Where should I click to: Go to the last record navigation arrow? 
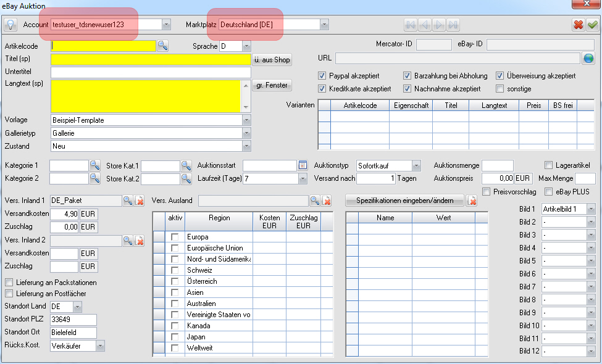point(453,25)
